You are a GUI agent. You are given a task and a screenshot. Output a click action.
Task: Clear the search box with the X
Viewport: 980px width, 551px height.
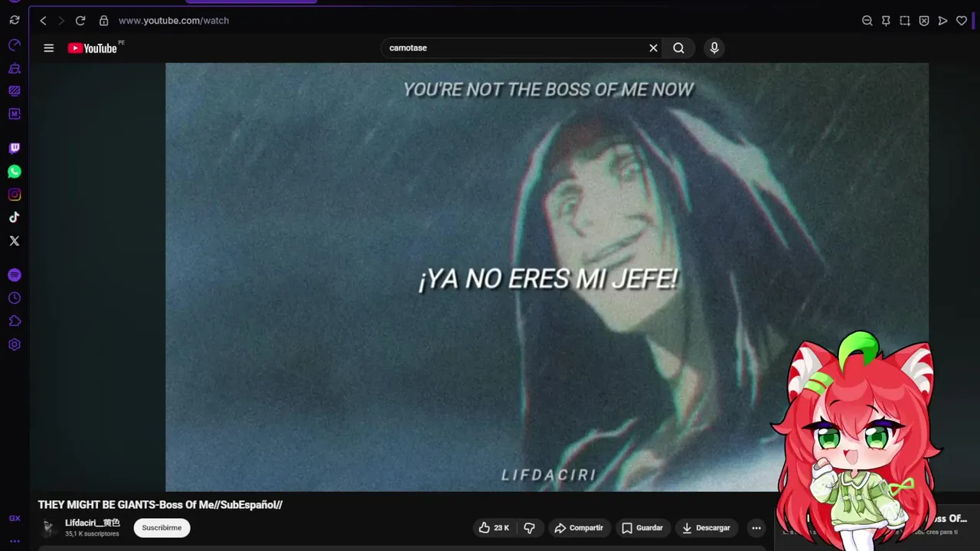click(x=653, y=47)
